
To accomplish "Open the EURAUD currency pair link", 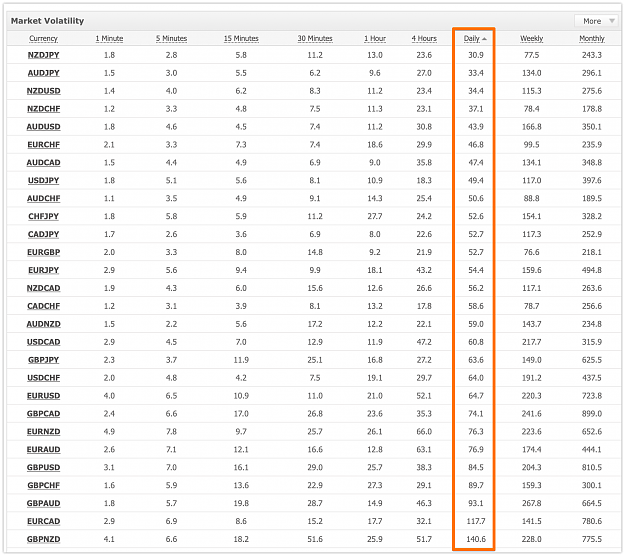I will [x=43, y=450].
